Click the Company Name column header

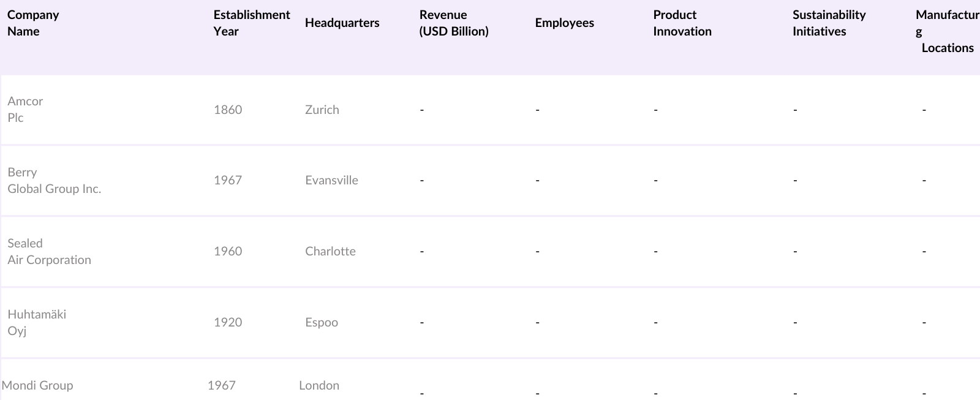33,23
